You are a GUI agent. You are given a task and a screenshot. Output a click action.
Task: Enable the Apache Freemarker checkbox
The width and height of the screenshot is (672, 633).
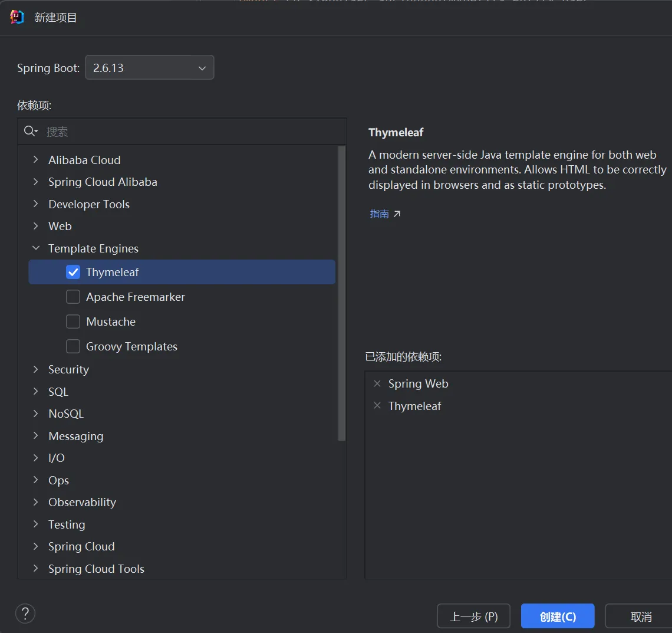[73, 297]
